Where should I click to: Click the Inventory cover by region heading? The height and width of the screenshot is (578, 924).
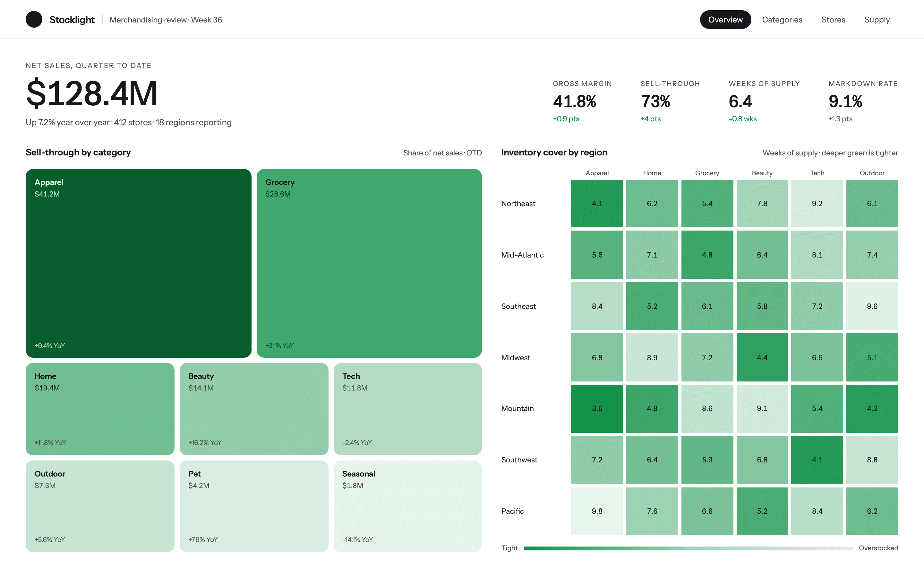click(554, 152)
